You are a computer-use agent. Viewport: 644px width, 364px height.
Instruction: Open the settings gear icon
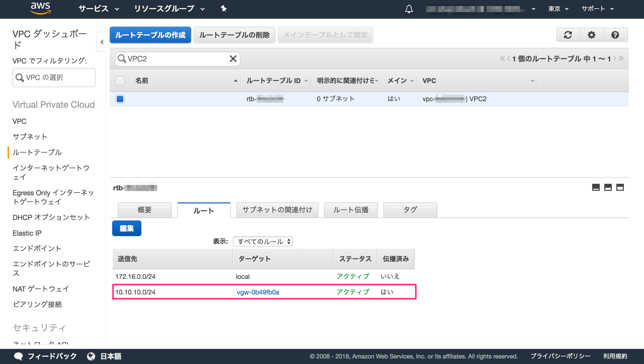point(592,35)
